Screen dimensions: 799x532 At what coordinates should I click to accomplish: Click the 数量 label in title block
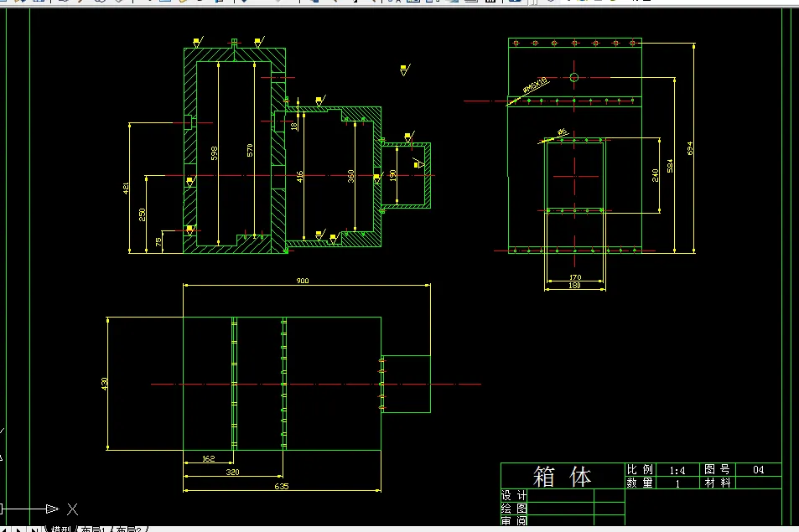[640, 483]
